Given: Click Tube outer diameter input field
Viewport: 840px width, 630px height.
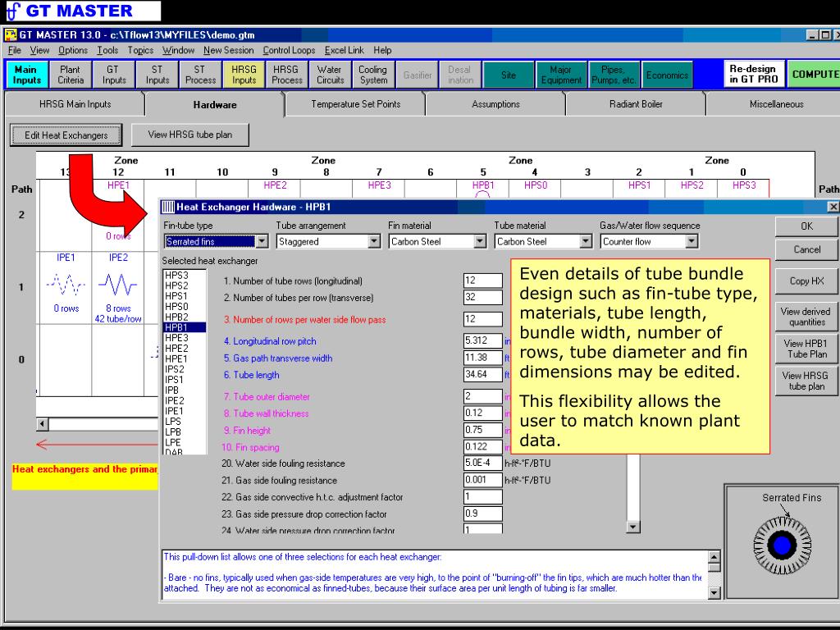Looking at the screenshot, I should tap(482, 396).
